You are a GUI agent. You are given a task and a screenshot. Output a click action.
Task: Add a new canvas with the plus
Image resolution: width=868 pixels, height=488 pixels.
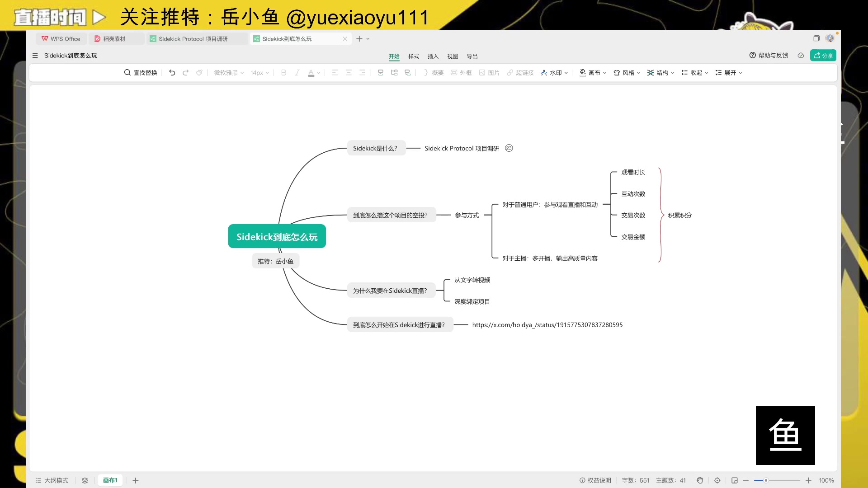(x=136, y=480)
